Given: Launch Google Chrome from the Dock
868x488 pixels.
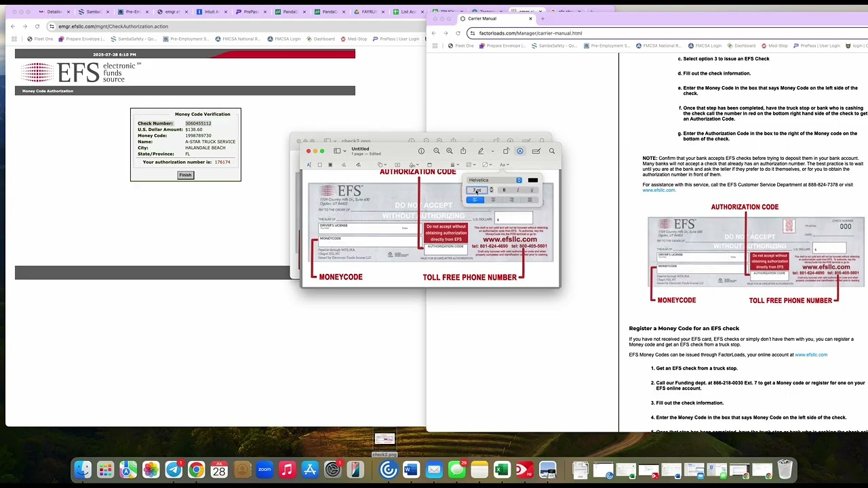Looking at the screenshot, I should tap(196, 470).
